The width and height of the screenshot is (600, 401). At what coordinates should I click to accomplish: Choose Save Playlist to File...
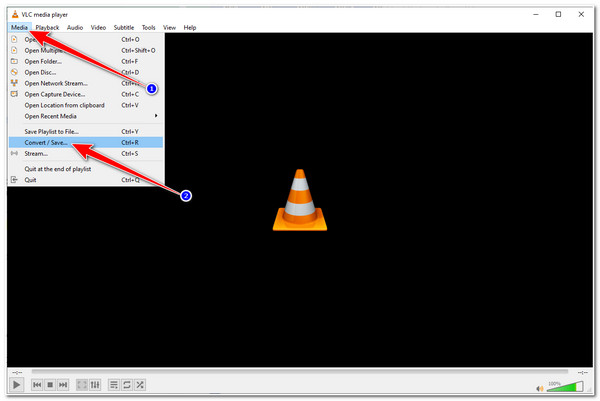tap(86, 132)
